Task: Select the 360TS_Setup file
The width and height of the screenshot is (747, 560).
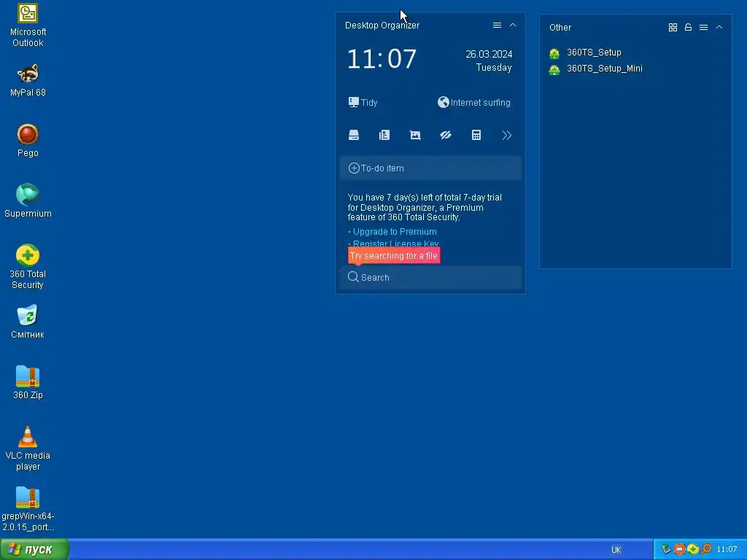Action: tap(594, 52)
